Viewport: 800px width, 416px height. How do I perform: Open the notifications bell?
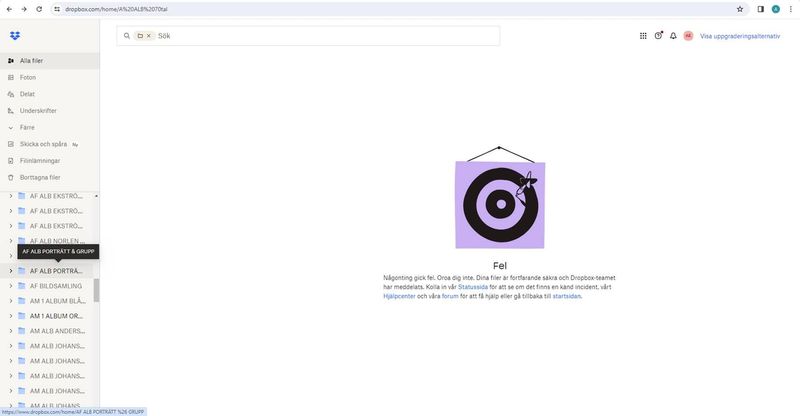pyautogui.click(x=673, y=35)
